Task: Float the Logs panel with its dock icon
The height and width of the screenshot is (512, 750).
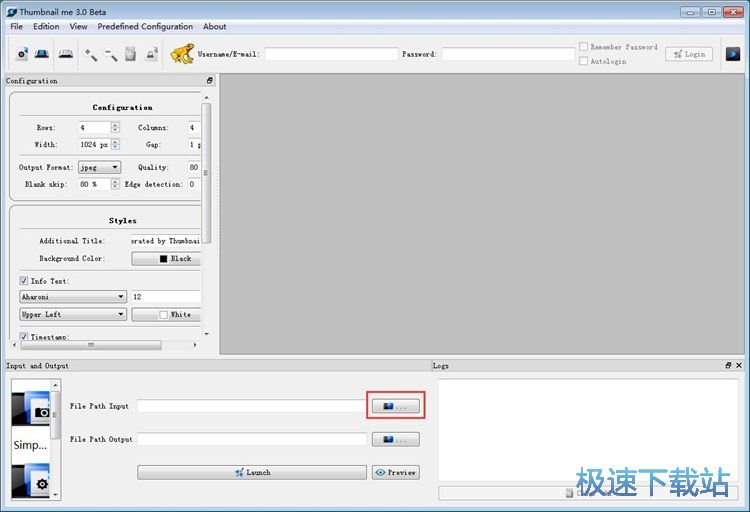Action: click(x=728, y=365)
